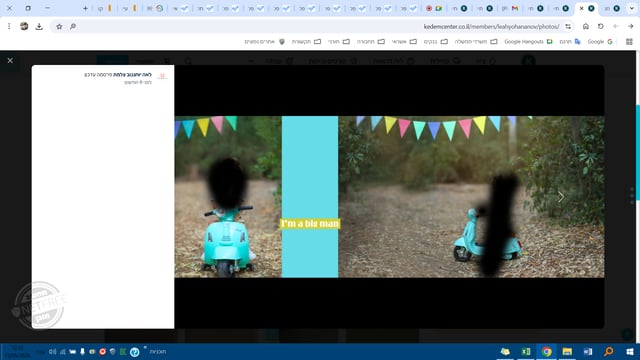Viewport: 640px width, 360px height.
Task: Click the blue help question-mark tray icon
Action: [134, 352]
